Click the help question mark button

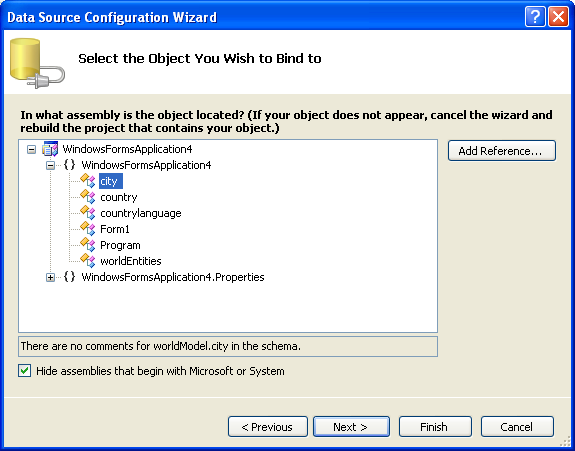535,17
